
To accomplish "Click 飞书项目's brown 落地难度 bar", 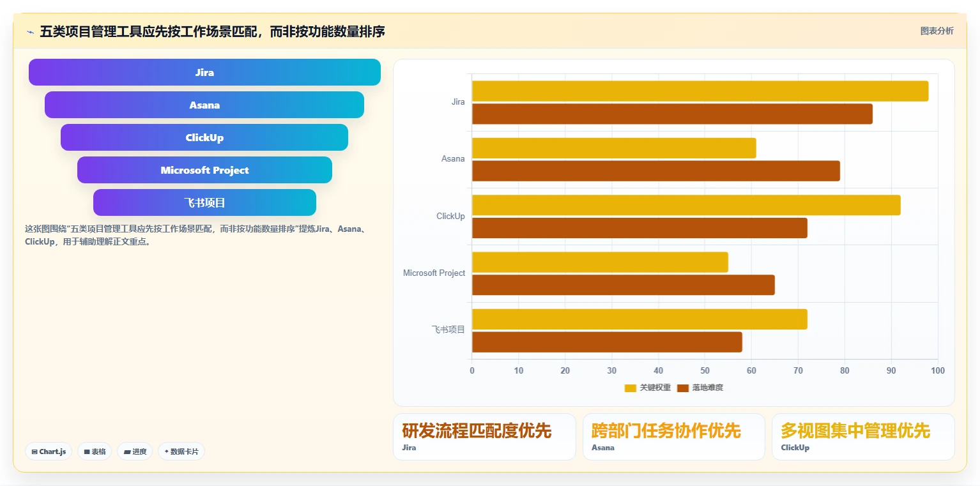I will tap(607, 342).
